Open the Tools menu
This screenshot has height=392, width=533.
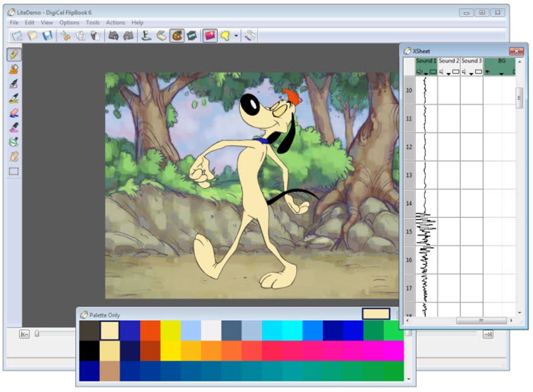[93, 22]
